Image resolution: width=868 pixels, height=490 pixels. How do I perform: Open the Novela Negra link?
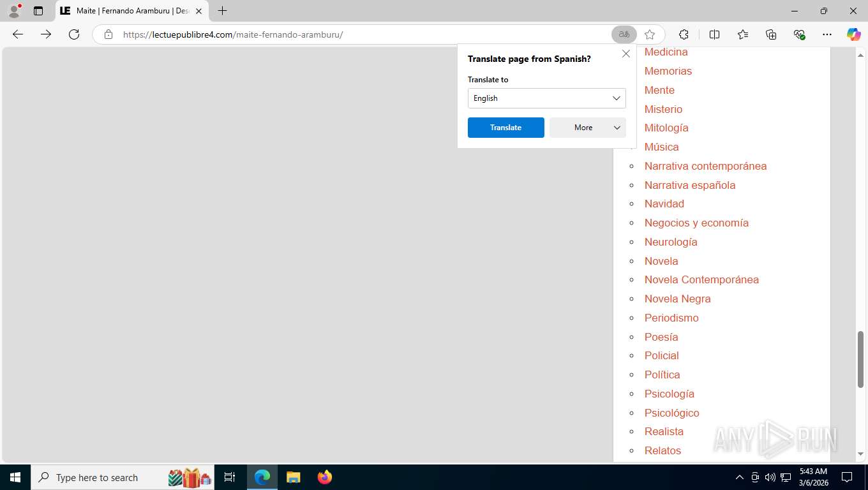coord(677,299)
